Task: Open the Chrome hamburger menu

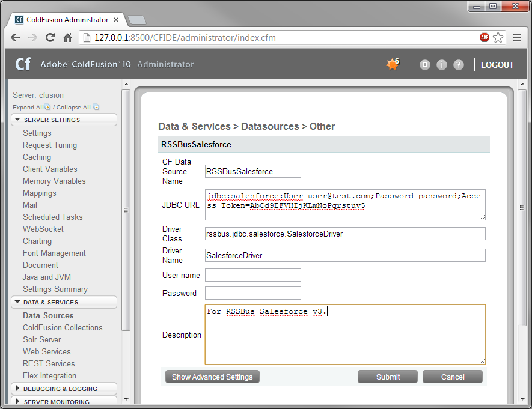Action: pos(517,37)
